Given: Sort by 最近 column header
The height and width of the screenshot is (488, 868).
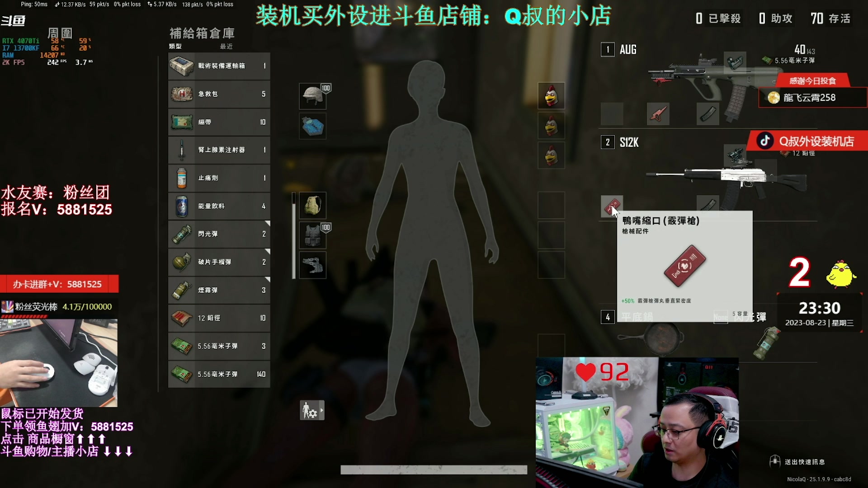Looking at the screenshot, I should coord(226,46).
